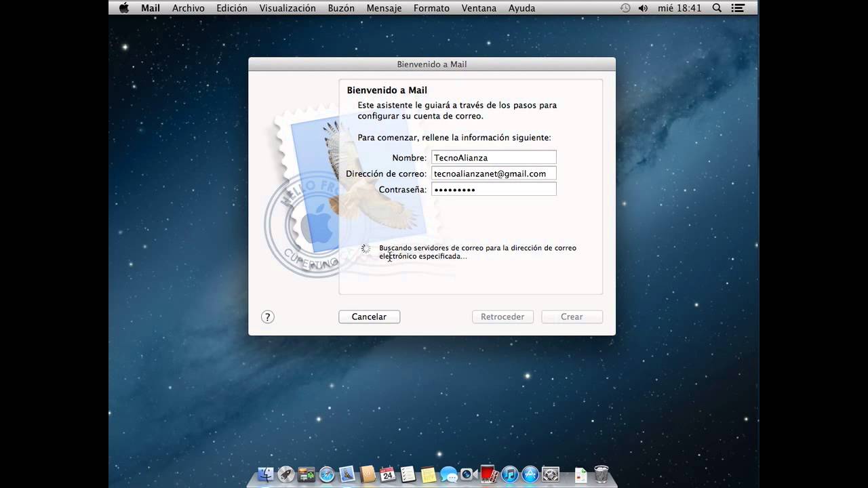Open System Preferences gear icon
This screenshot has width=868, height=488.
pos(551,474)
